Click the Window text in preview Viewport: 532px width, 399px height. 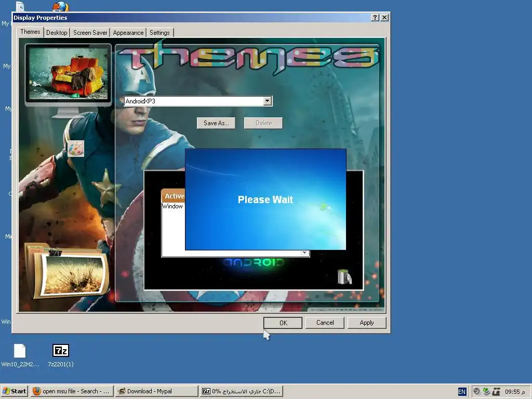[x=172, y=206]
